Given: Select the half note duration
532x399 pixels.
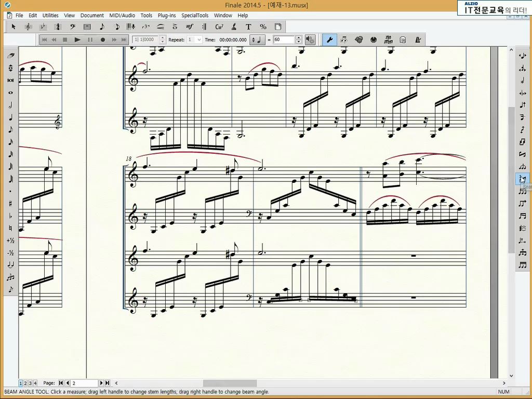Looking at the screenshot, I should [10, 105].
